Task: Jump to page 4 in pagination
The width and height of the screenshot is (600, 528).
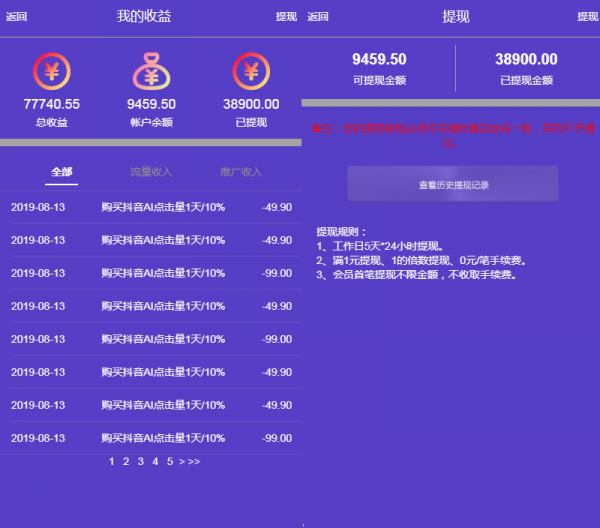Action: coord(155,461)
